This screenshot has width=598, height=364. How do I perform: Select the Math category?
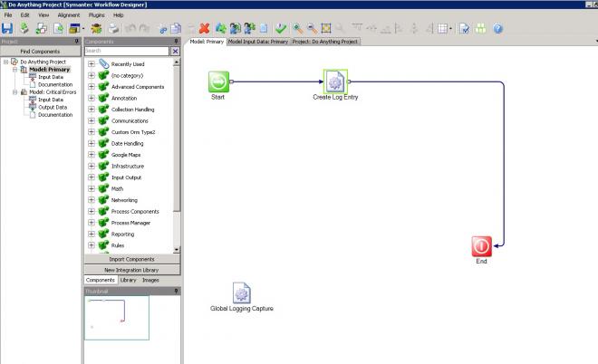(x=117, y=188)
